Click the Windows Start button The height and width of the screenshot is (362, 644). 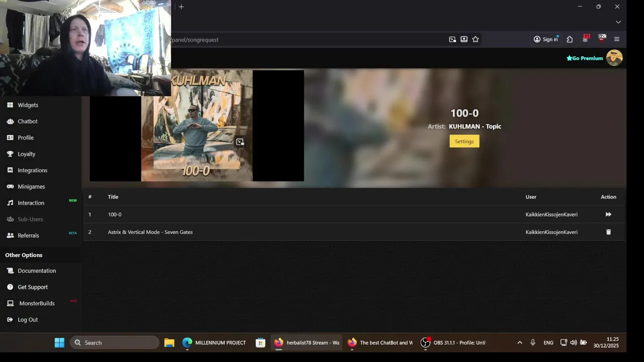(x=59, y=343)
